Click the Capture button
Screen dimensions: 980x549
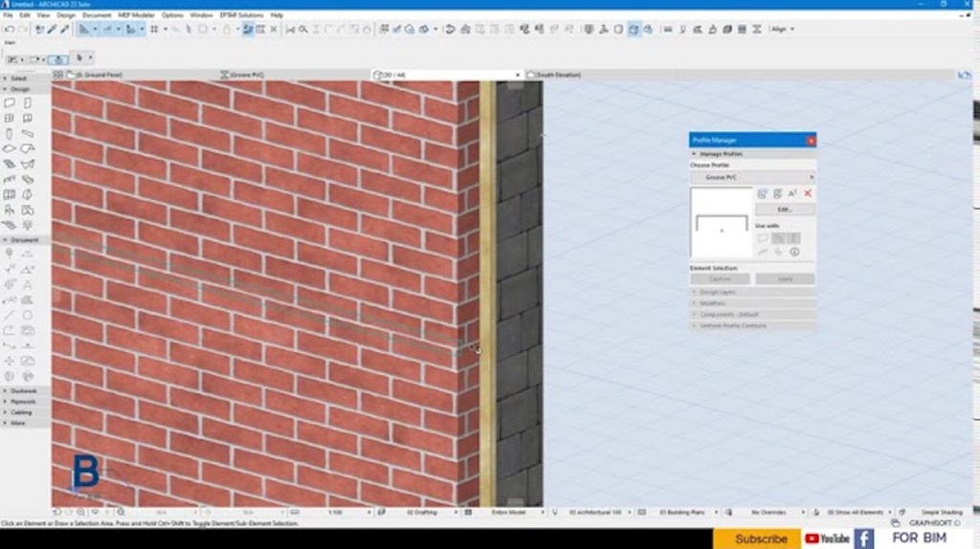(x=720, y=279)
